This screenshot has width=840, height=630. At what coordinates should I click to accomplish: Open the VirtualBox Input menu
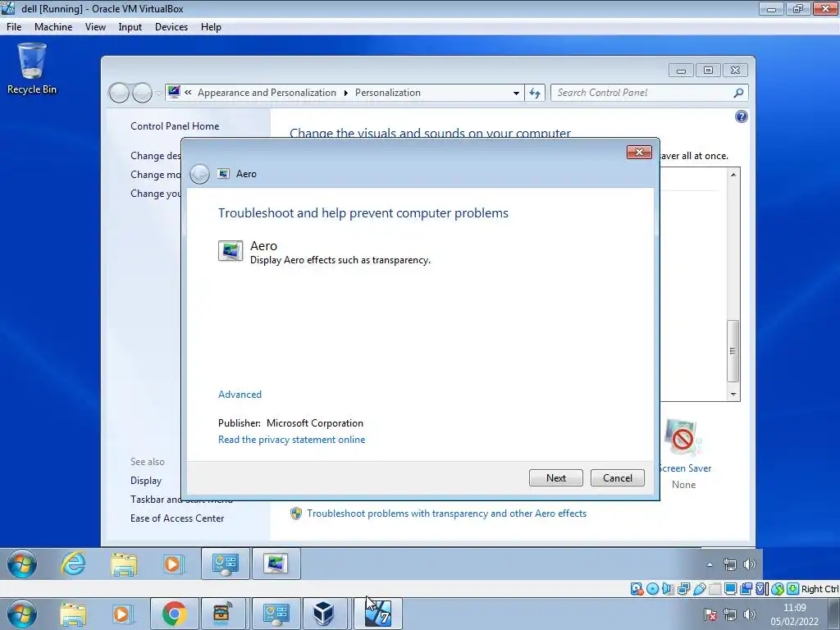[x=130, y=27]
